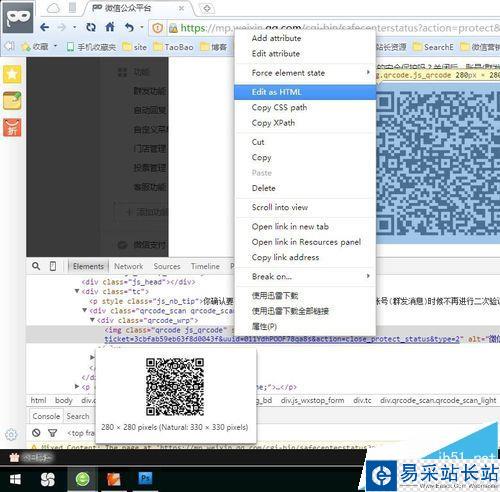Click the DevTools inspect element magnifier
This screenshot has height=492, width=500.
pyautogui.click(x=36, y=266)
